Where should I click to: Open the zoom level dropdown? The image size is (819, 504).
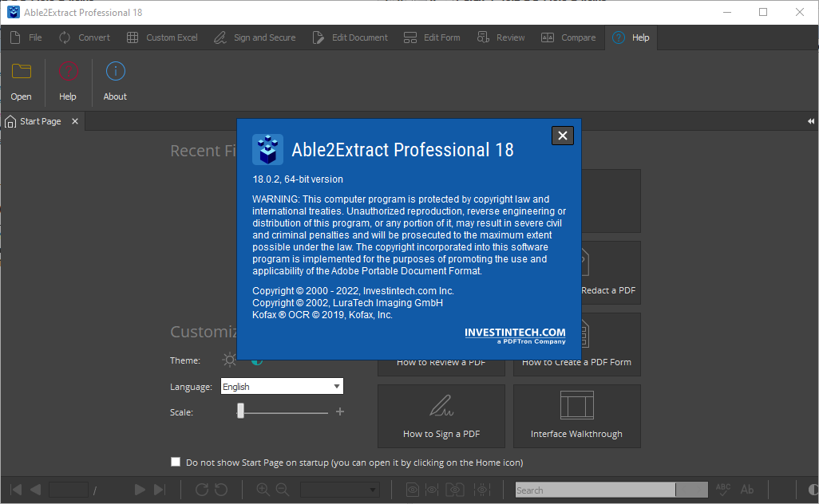339,490
